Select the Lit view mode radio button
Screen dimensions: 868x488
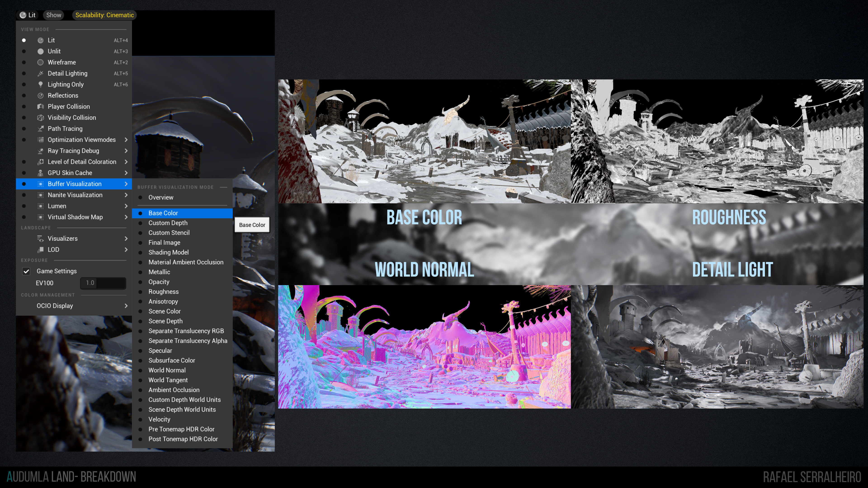click(x=24, y=40)
